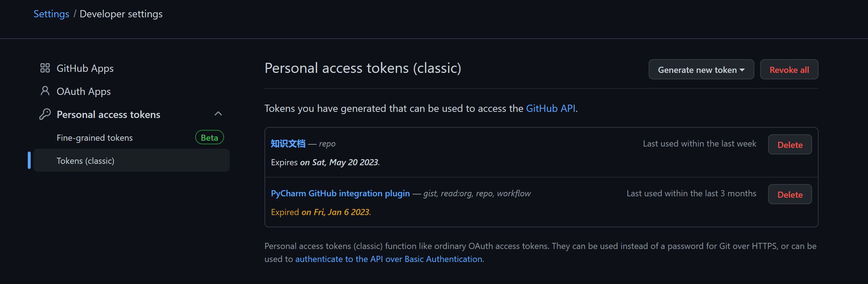Viewport: 868px width, 284px height.
Task: Select OAuth Apps in the sidebar
Action: point(83,91)
